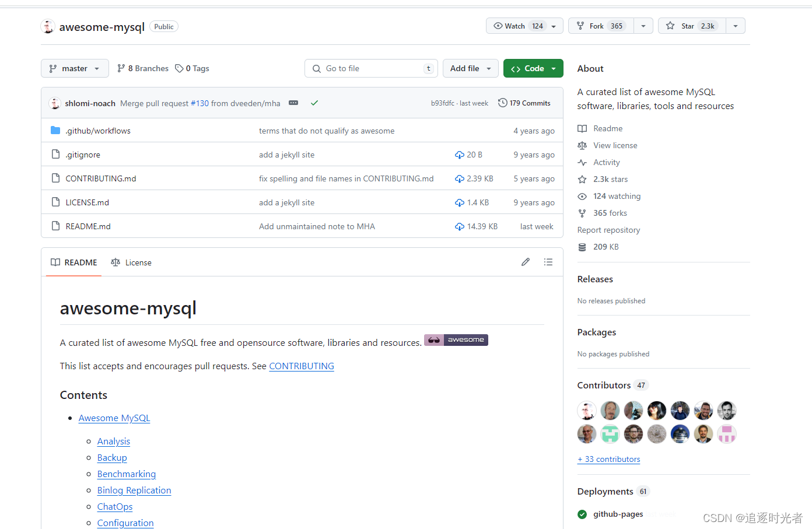Open the CONTRIBUTING link in the README
The image size is (812, 529).
301,366
